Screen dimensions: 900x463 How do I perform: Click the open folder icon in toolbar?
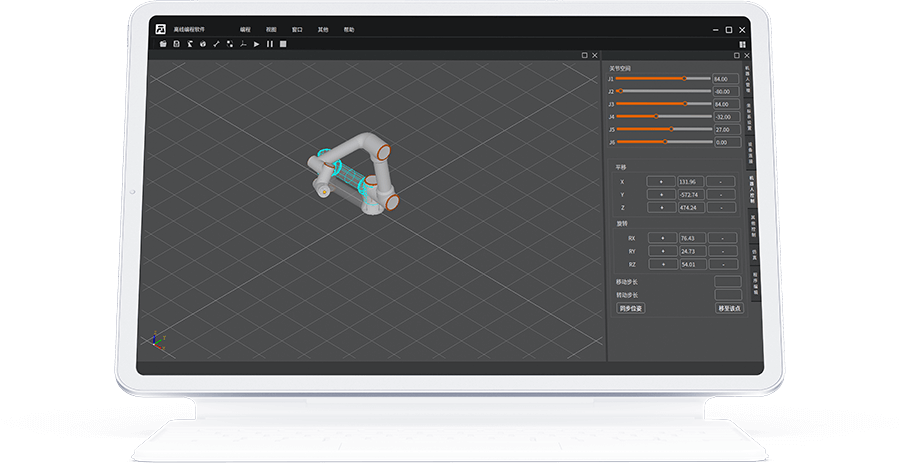point(163,44)
